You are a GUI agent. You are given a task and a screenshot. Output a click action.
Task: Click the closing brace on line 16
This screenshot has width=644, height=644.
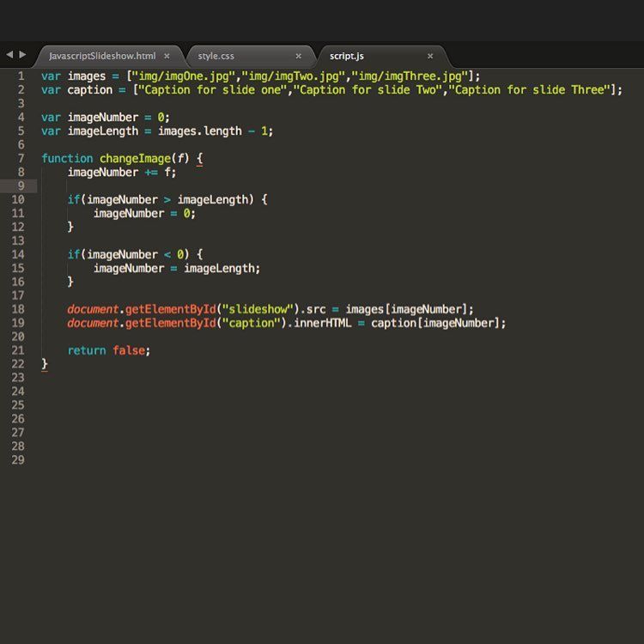(x=70, y=282)
